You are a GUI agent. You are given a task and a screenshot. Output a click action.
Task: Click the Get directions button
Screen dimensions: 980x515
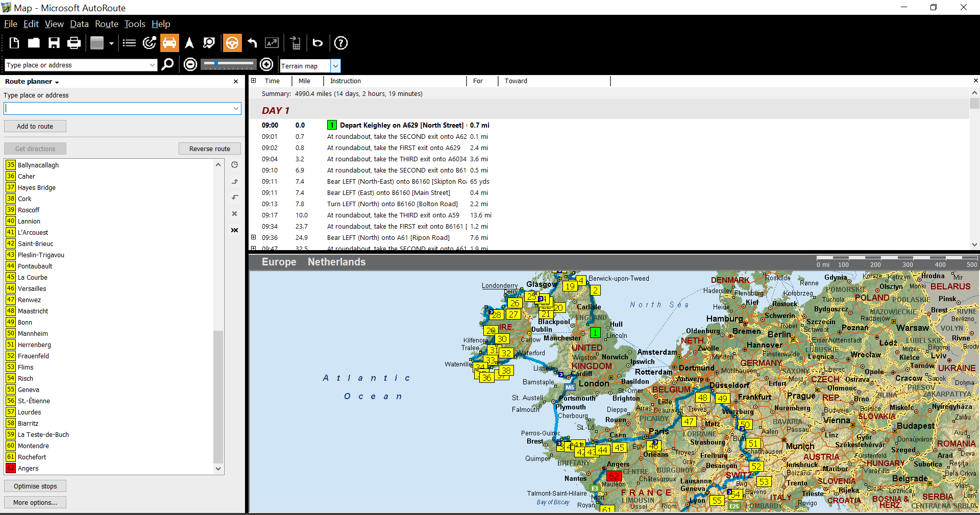pos(35,149)
